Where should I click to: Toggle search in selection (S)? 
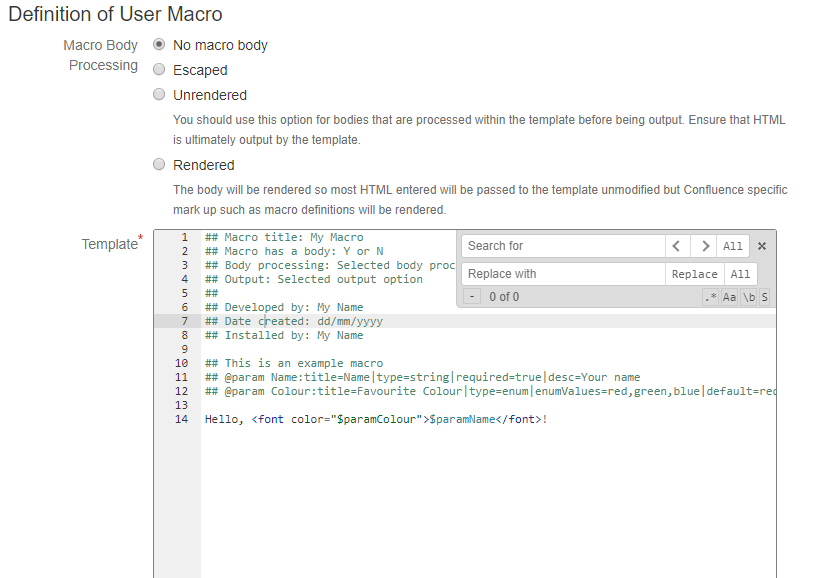point(764,297)
